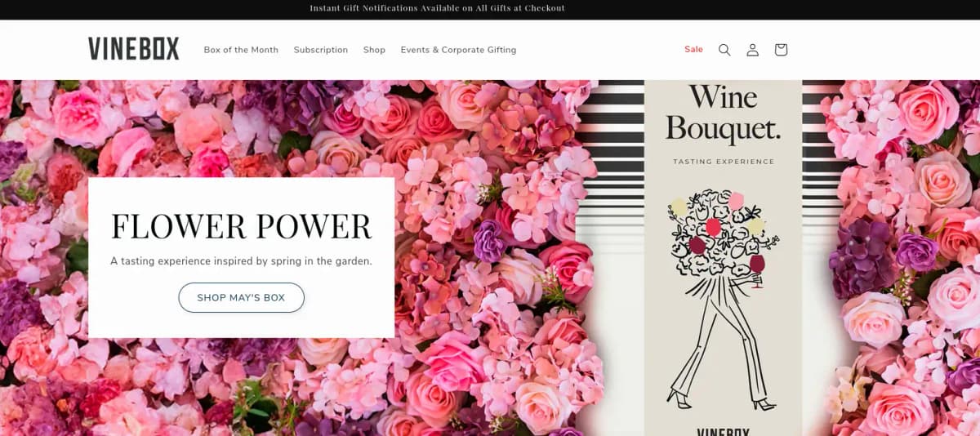Open the Box of the Month menu

pos(241,50)
